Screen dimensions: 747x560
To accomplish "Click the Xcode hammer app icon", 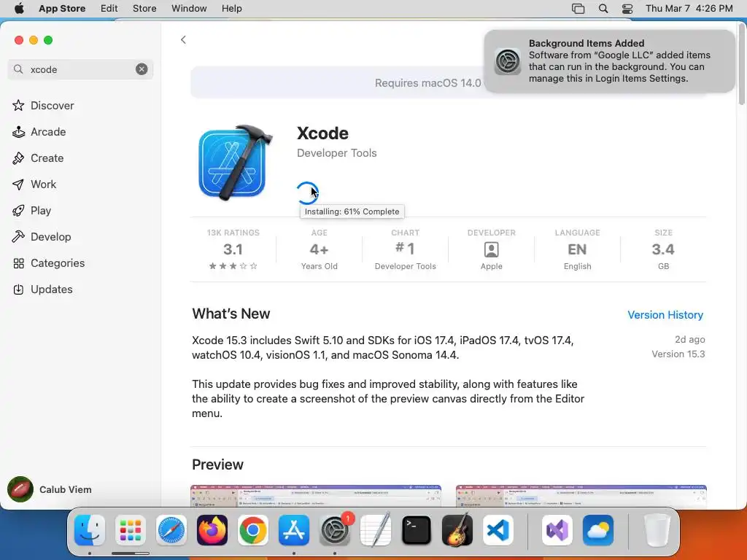I will click(x=236, y=163).
